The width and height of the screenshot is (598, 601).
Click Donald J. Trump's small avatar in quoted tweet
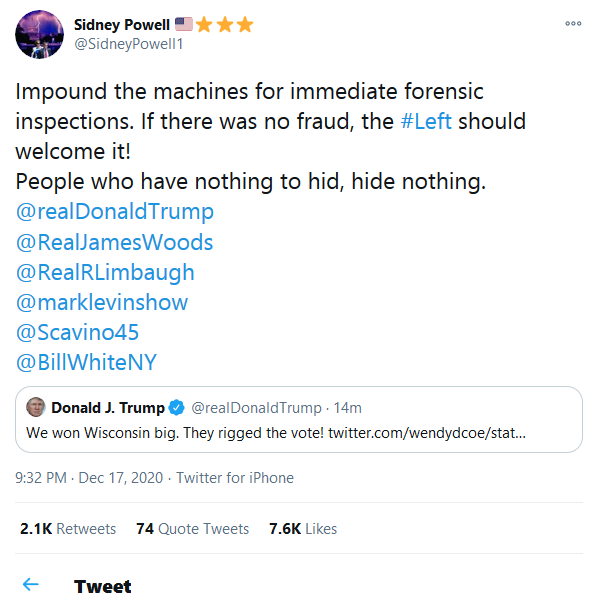(36, 407)
